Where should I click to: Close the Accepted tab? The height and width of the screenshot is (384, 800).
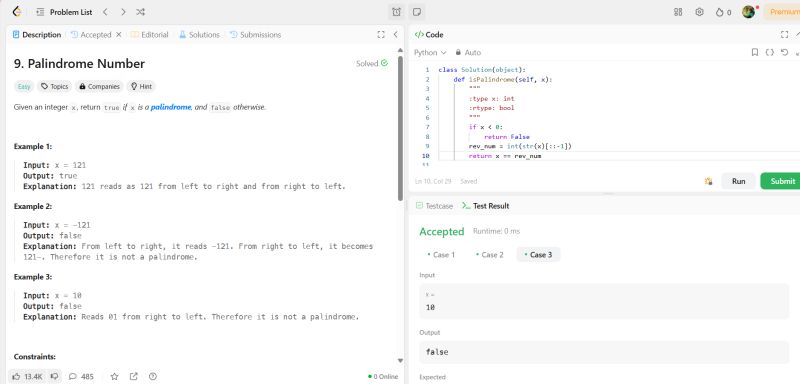pos(119,35)
